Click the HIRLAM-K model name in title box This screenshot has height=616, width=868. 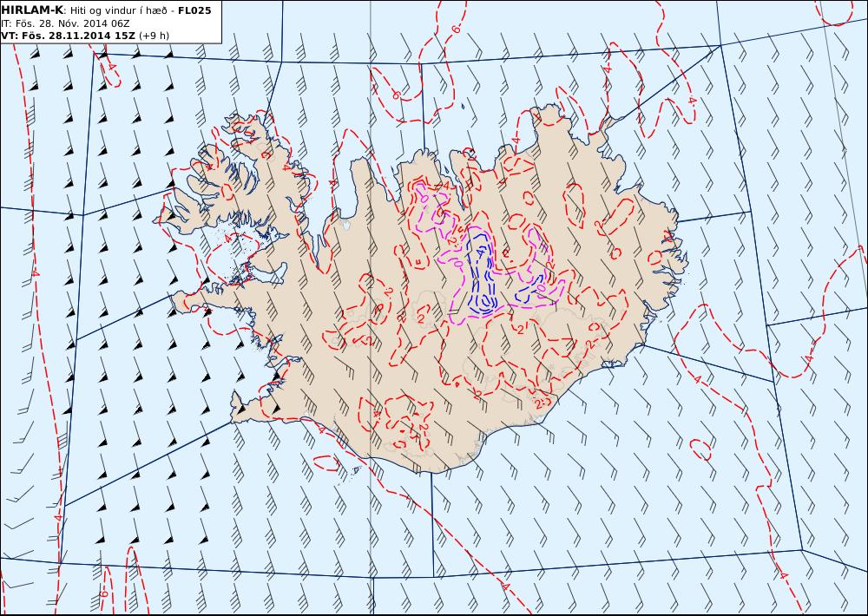[x=32, y=10]
